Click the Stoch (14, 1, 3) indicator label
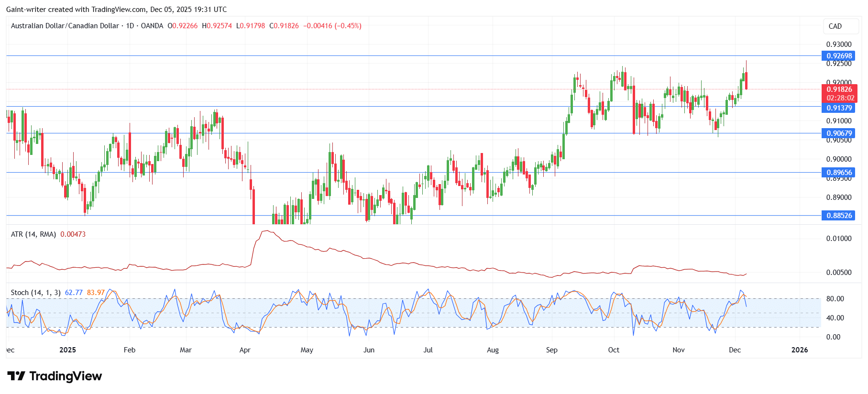 (x=36, y=293)
